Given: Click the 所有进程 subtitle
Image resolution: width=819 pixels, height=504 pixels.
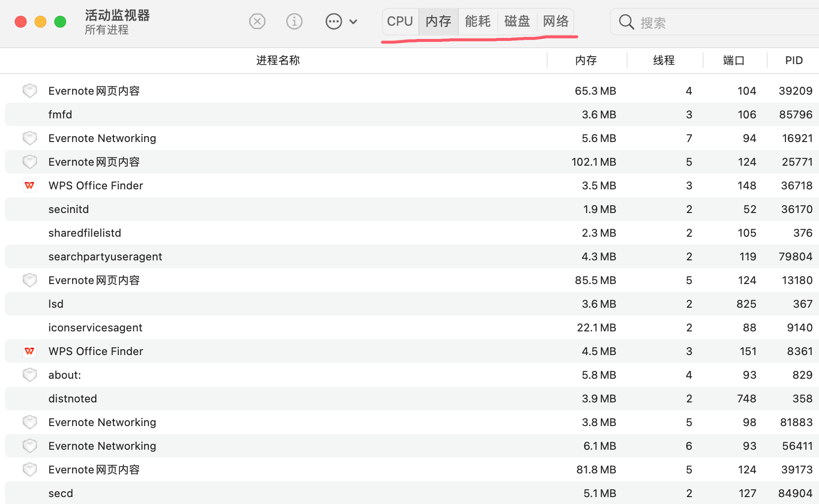Looking at the screenshot, I should point(107,30).
